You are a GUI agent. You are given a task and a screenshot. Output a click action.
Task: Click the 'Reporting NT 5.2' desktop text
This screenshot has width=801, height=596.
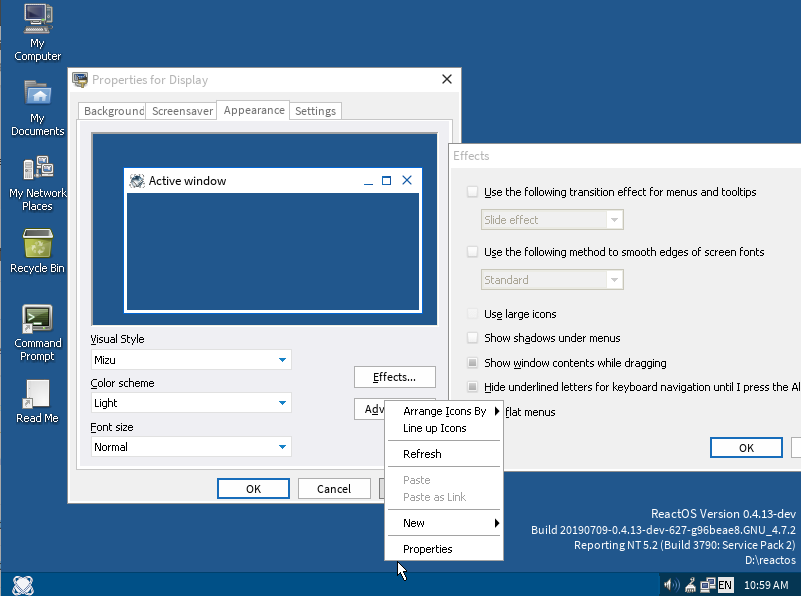coord(685,545)
